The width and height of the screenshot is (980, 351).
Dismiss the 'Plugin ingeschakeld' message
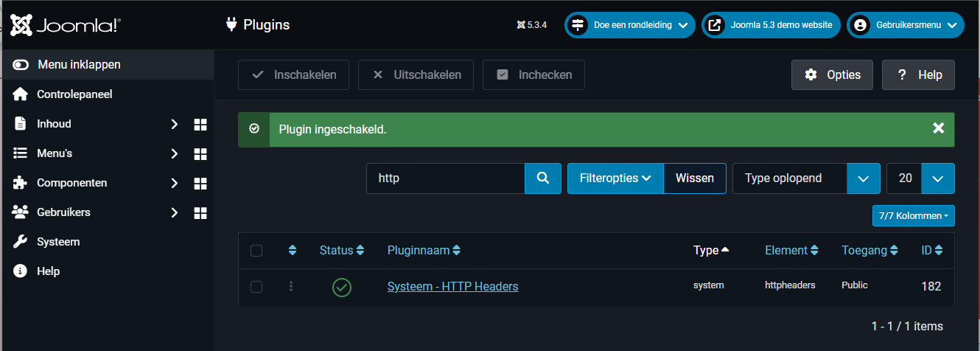coord(938,129)
